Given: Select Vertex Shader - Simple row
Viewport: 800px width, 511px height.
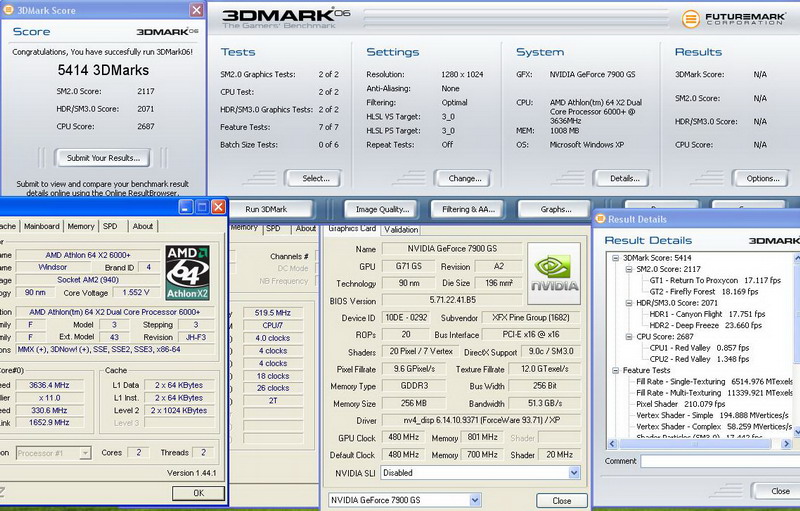Looking at the screenshot, I should coord(712,415).
